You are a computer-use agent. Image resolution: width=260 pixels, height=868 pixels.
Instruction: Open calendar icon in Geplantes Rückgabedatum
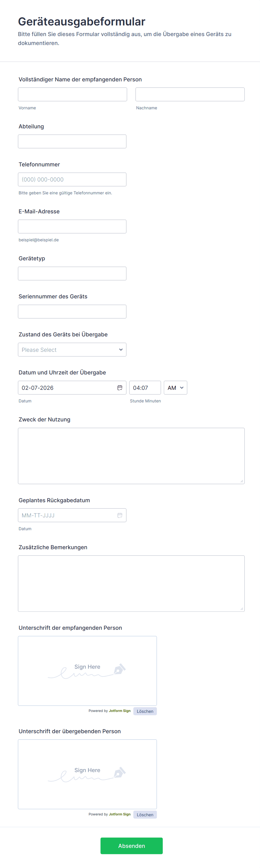pos(120,515)
